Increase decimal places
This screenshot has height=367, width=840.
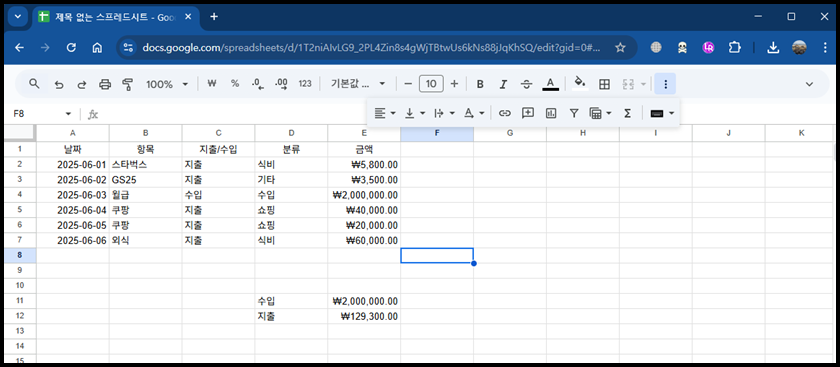(x=281, y=84)
